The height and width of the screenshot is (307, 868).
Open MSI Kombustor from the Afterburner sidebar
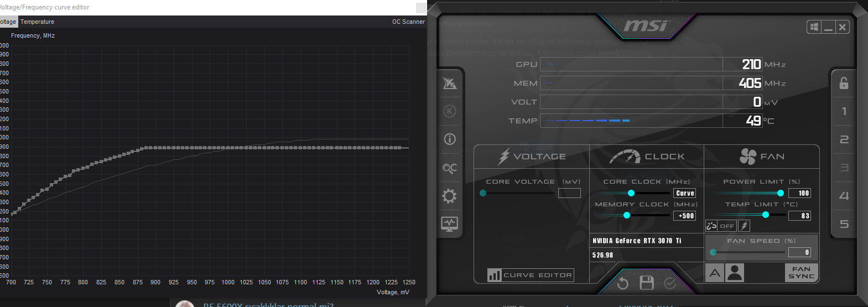tap(450, 83)
